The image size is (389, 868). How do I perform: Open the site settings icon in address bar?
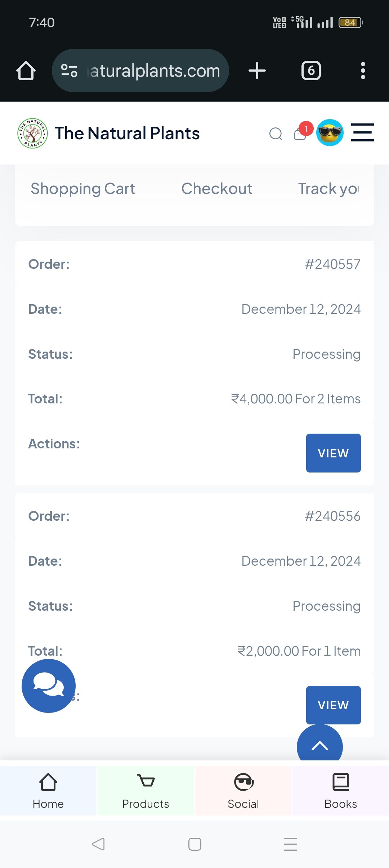[69, 71]
